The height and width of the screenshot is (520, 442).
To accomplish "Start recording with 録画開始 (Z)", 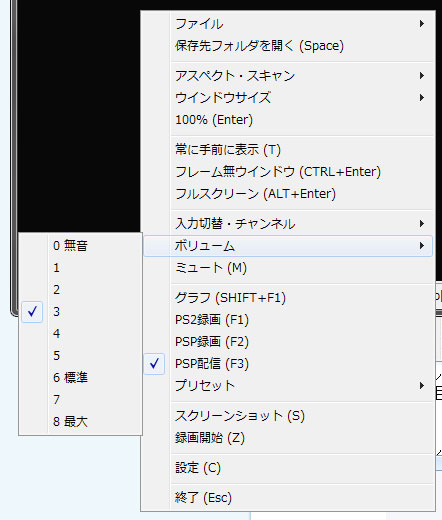I will pyautogui.click(x=288, y=438).
